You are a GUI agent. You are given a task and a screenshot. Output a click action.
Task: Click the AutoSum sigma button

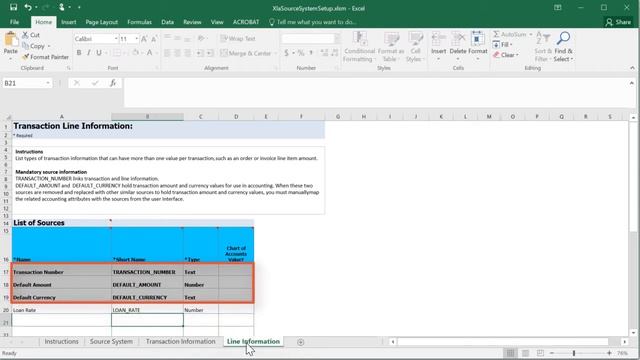pos(509,34)
